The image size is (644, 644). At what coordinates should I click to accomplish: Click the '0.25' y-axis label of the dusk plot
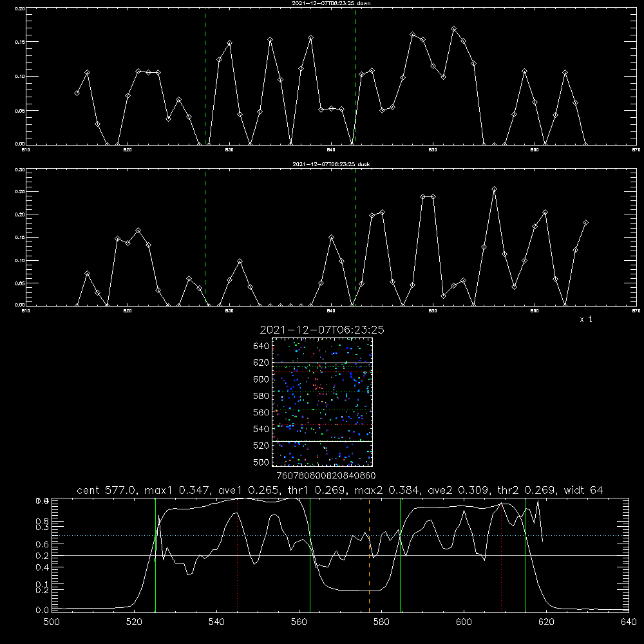click(x=20, y=192)
